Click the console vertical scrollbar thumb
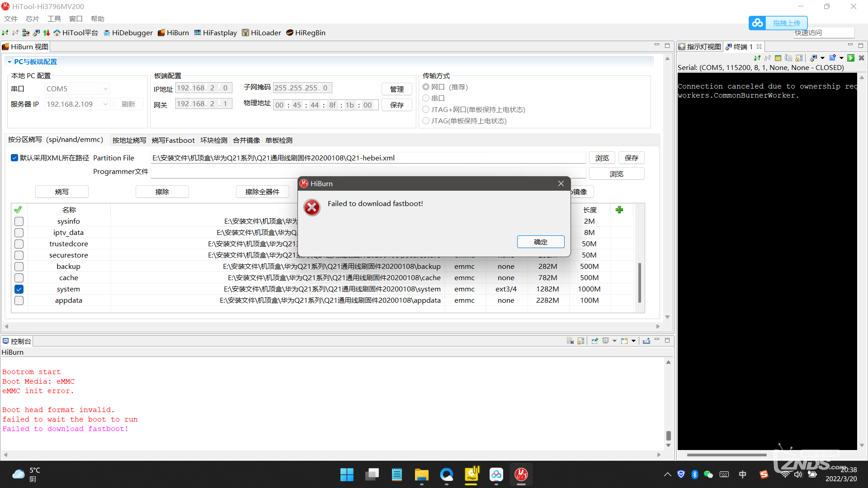Image resolution: width=868 pixels, height=488 pixels. [x=668, y=436]
